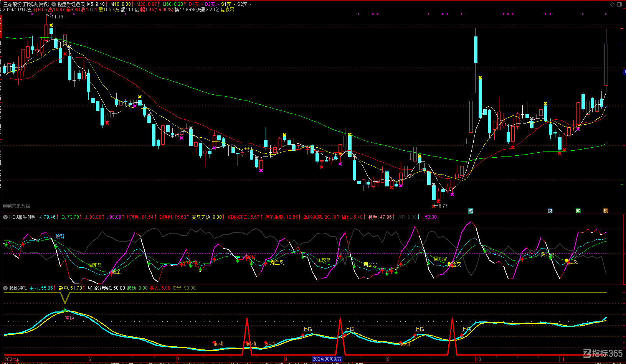
Task: Click the 6.77 low price label
Action: click(443, 206)
